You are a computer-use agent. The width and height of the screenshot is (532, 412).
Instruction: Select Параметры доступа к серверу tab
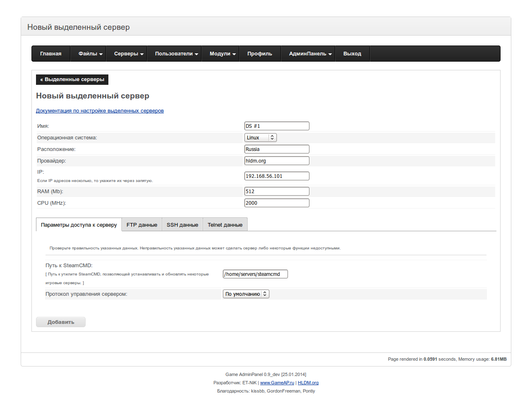point(79,225)
